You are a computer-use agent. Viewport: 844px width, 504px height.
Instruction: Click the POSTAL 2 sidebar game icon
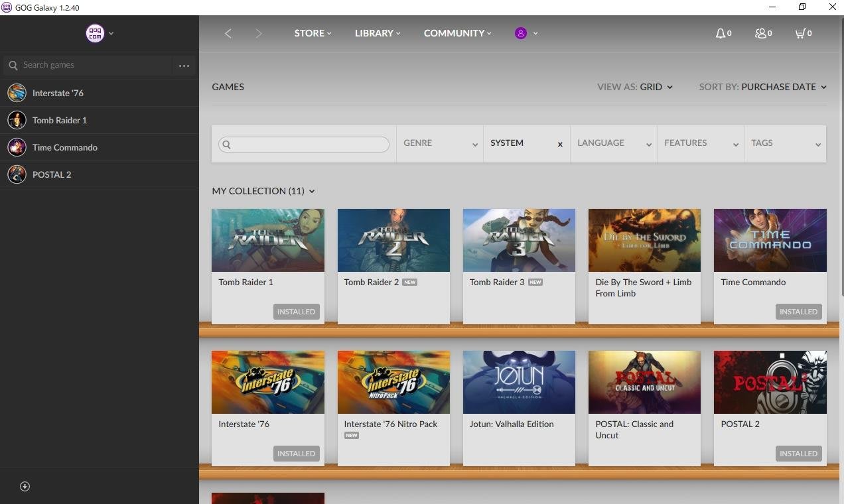point(17,174)
